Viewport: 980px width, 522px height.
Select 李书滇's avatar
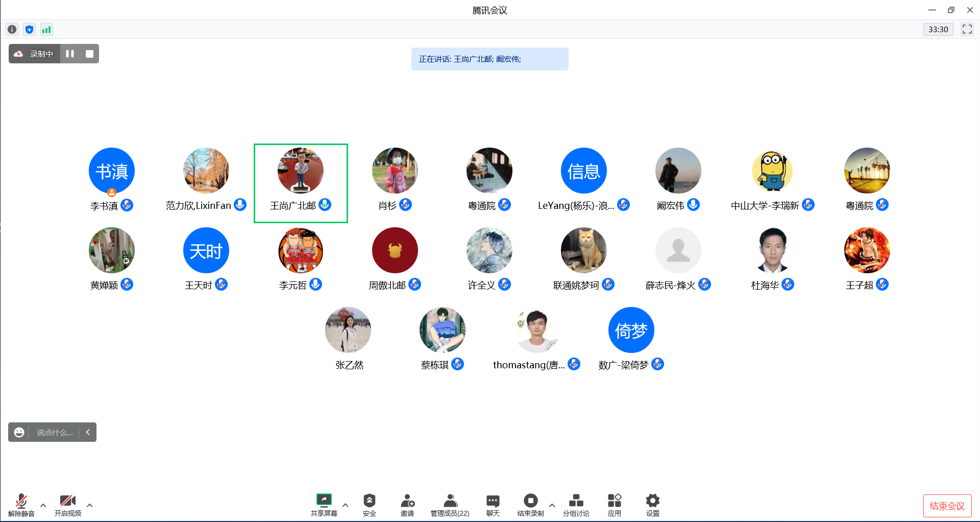click(x=112, y=171)
